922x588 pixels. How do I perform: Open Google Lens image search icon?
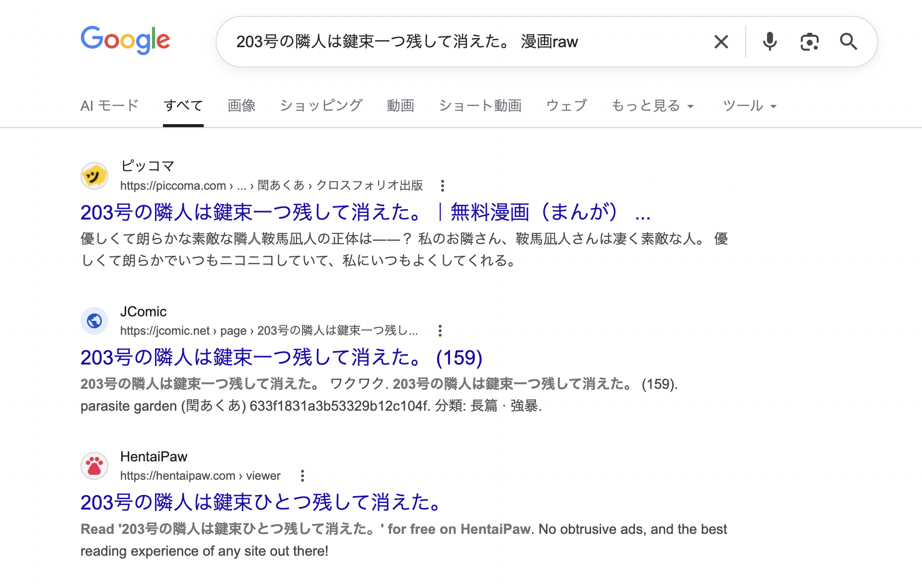tap(809, 42)
